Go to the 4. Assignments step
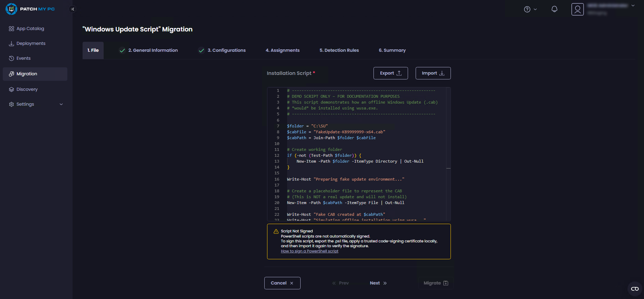This screenshot has height=299, width=644. pos(283,50)
